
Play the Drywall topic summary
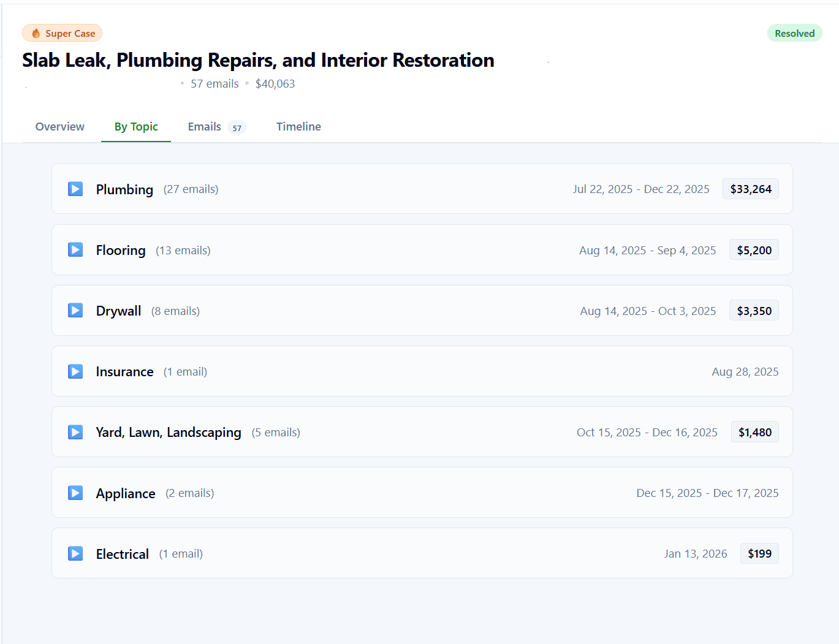(x=75, y=310)
